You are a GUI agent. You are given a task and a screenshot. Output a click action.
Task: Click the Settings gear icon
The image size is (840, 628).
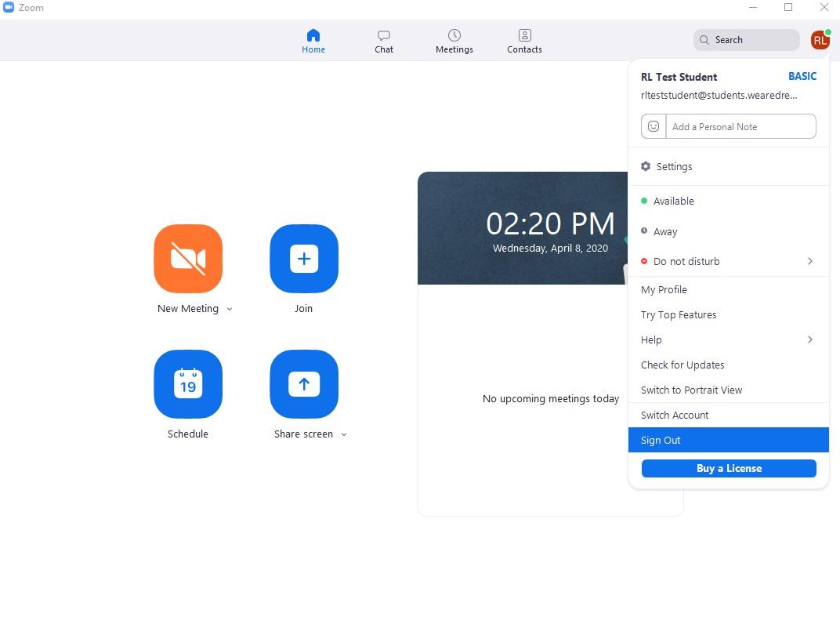(646, 167)
